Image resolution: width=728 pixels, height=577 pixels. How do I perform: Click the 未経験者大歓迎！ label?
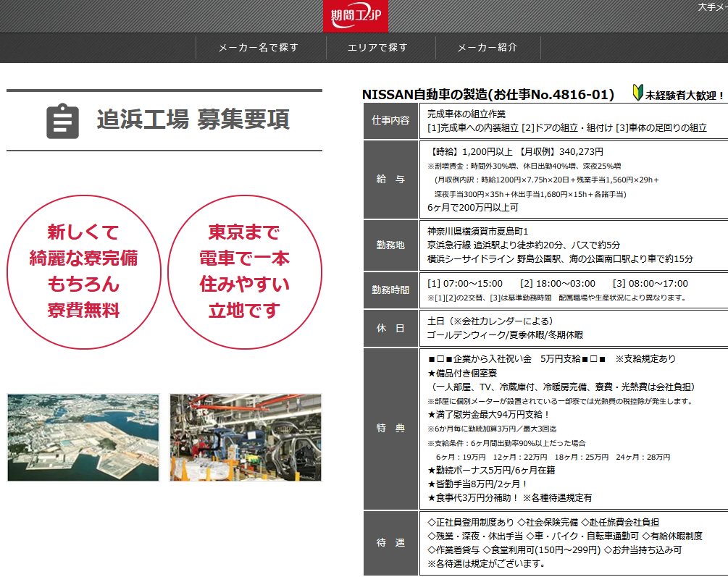pyautogui.click(x=685, y=95)
